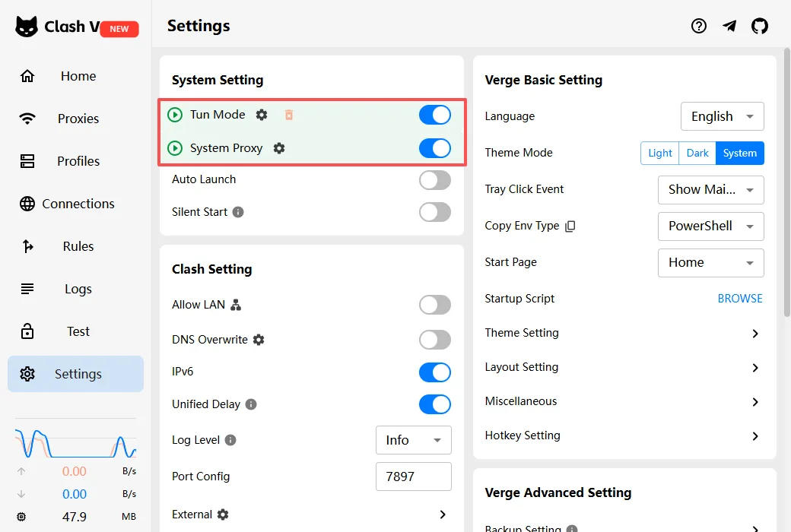This screenshot has height=532, width=791.
Task: Select the System theme mode
Action: 740,153
